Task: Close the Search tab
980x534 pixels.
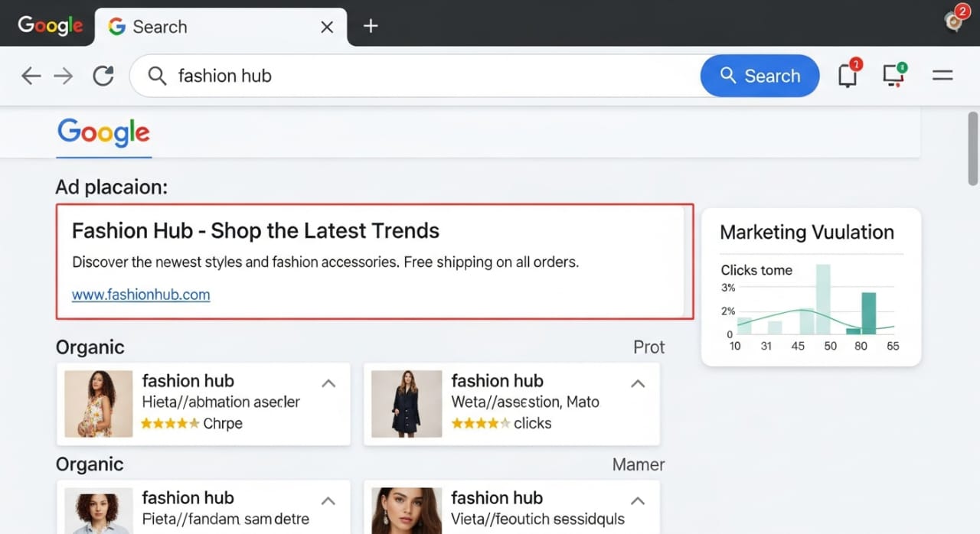Action: coord(327,27)
